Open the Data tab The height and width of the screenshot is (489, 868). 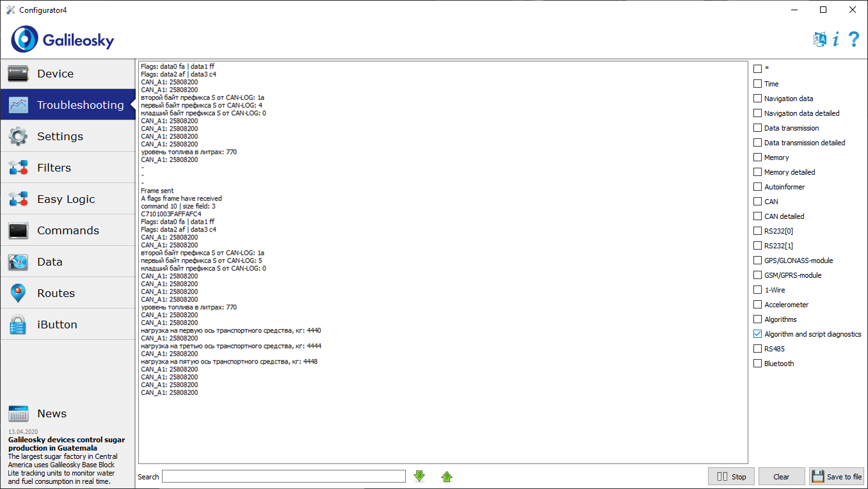click(x=68, y=262)
